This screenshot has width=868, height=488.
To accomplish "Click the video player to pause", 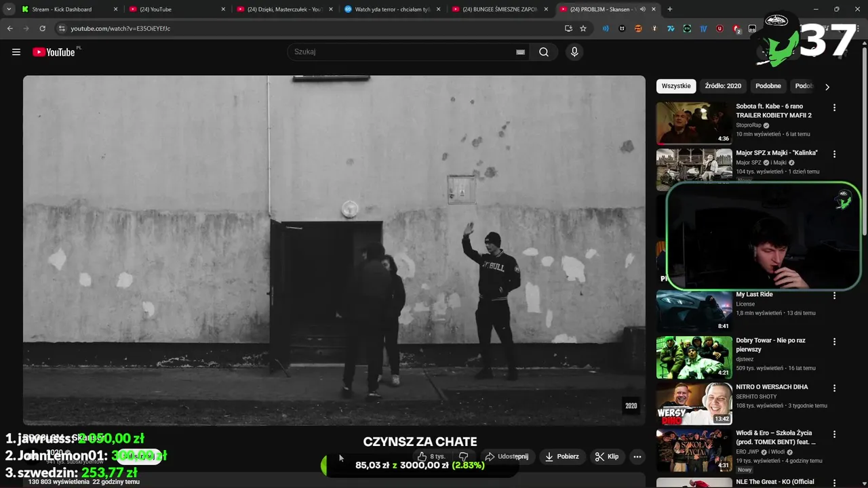I will click(334, 249).
